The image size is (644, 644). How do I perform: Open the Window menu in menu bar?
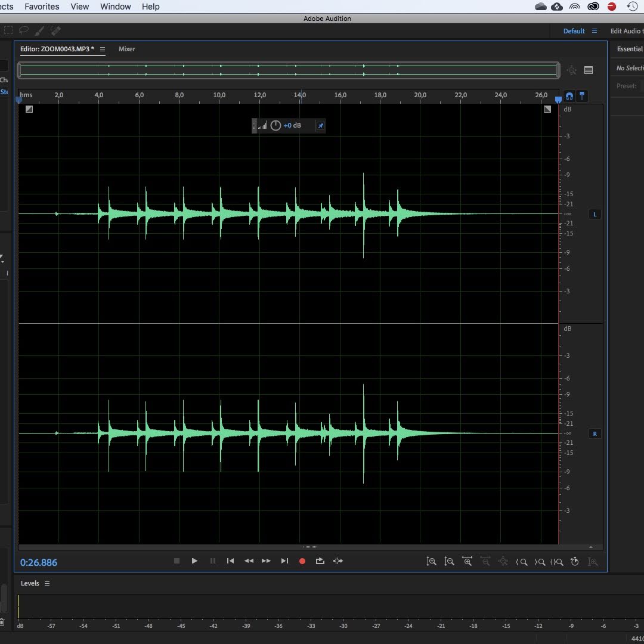pyautogui.click(x=115, y=7)
